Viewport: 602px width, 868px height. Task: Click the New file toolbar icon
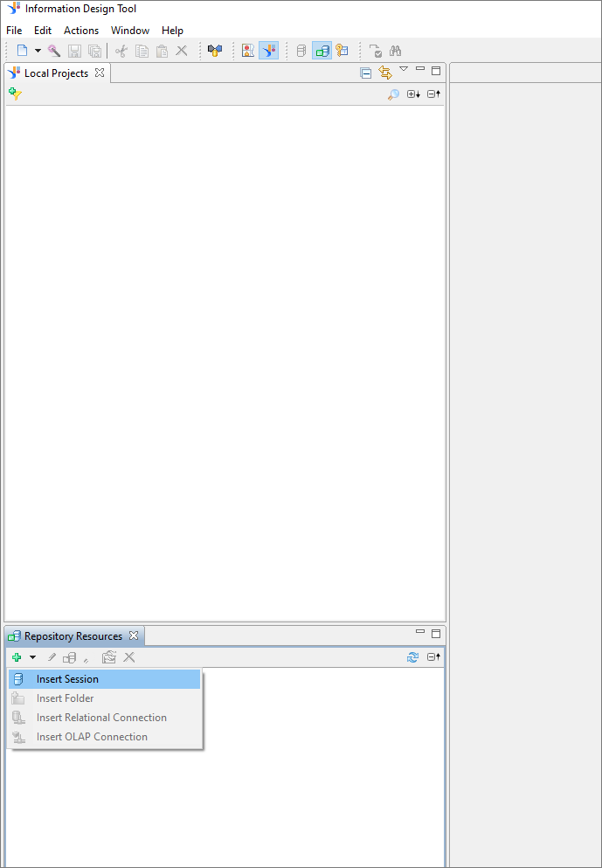(23, 51)
